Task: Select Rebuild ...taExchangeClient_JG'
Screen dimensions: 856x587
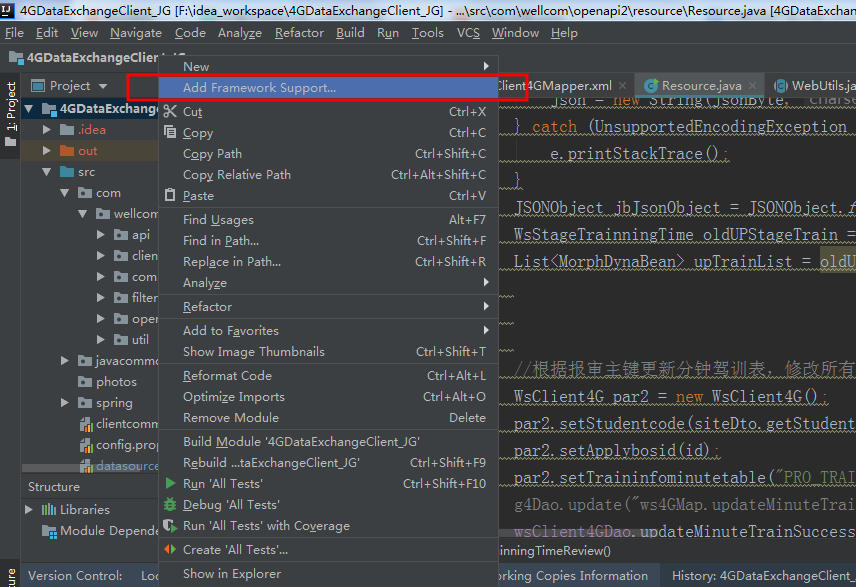Action: [329, 463]
